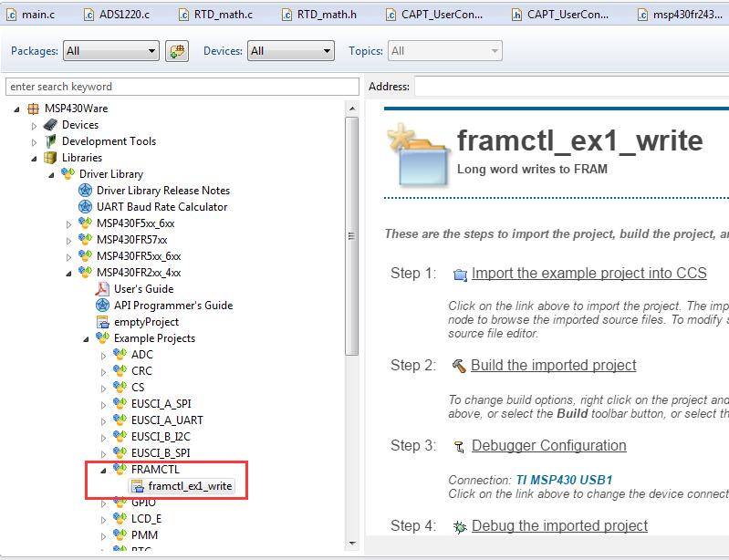Image resolution: width=729 pixels, height=560 pixels.
Task: Expand the MSP430FR5xx_6xx node
Action: coord(68,256)
